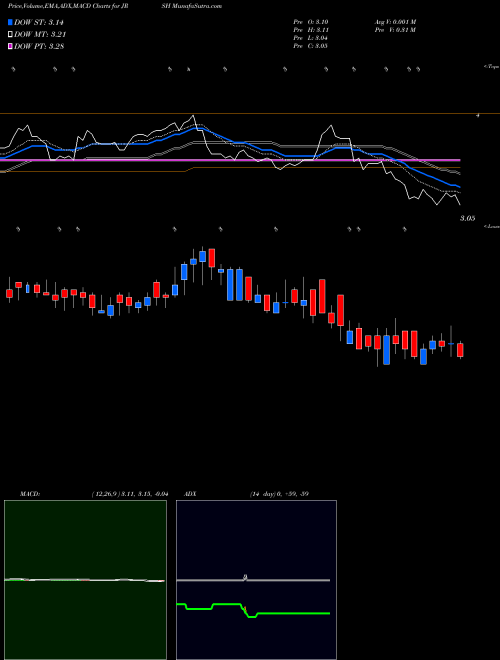Click the blue DOW ST legend swatch

10,22
